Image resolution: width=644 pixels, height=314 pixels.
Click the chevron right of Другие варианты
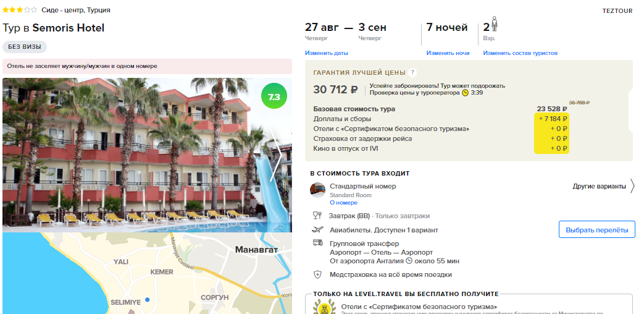coord(632,186)
